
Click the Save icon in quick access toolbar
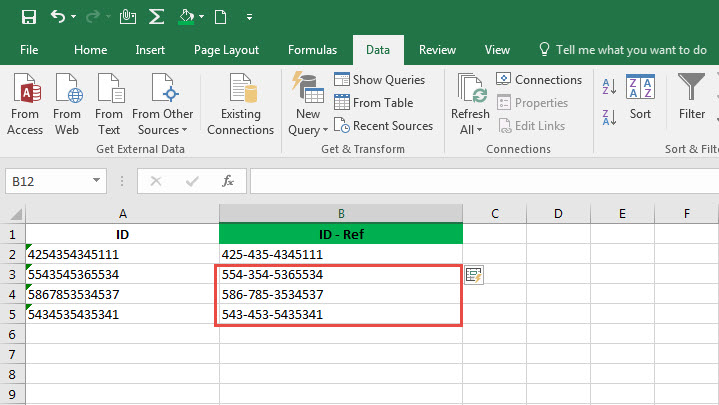28,17
